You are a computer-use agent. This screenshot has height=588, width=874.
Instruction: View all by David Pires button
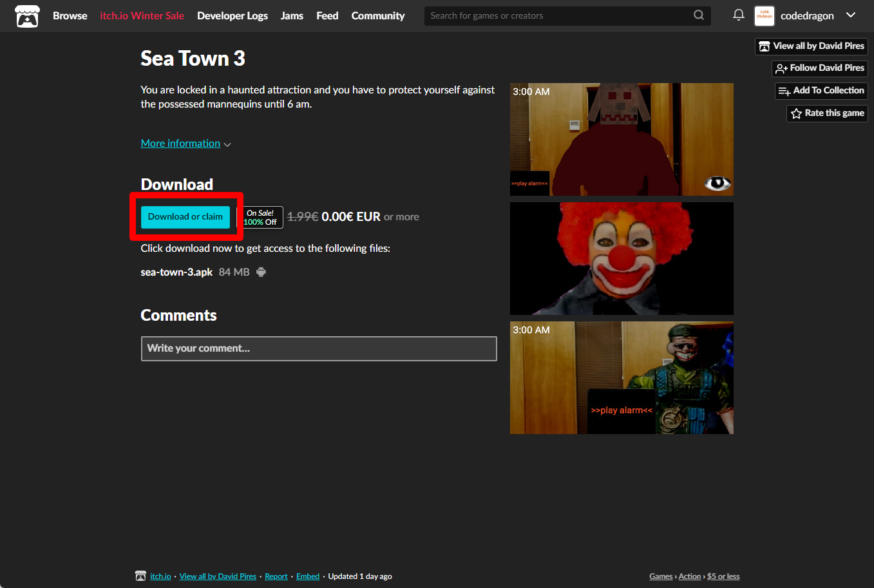tap(812, 46)
